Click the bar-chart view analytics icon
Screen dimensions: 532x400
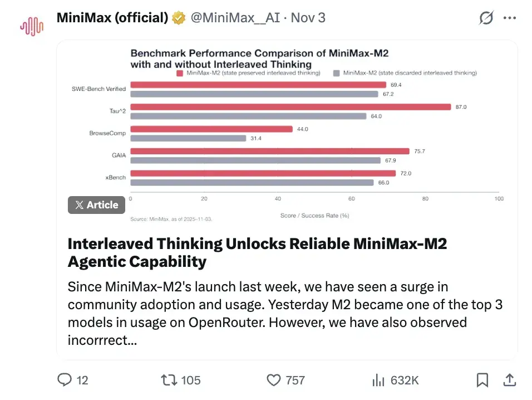coord(378,380)
